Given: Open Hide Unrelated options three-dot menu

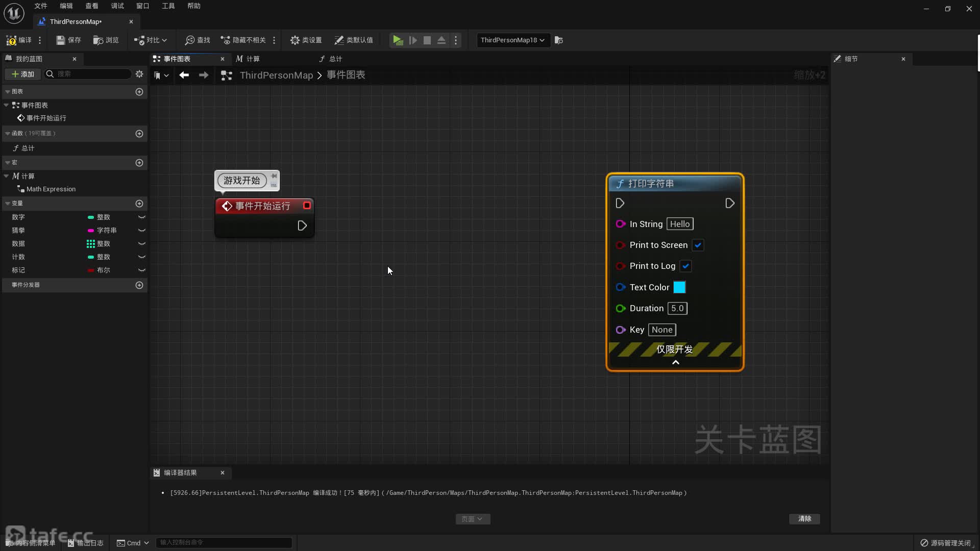Looking at the screenshot, I should 274,40.
